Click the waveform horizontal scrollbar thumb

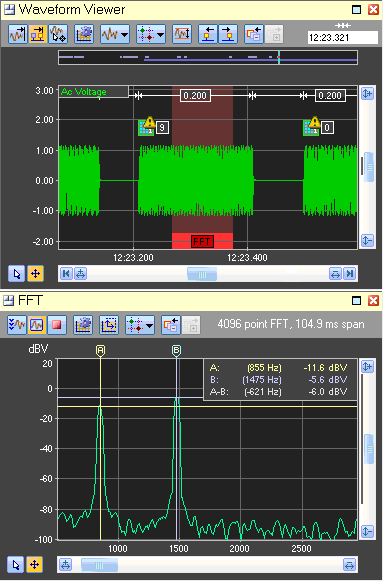(202, 274)
